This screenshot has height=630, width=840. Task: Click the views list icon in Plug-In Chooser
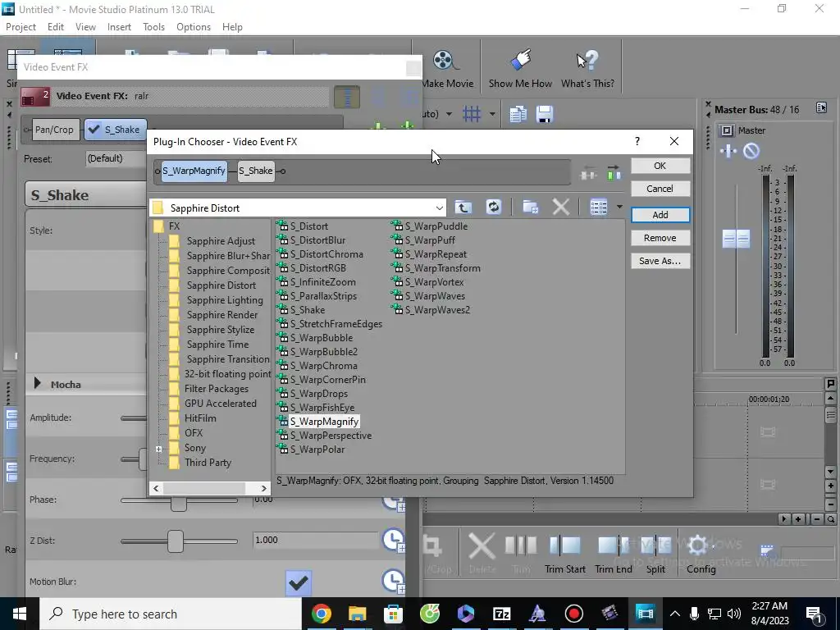coord(598,208)
